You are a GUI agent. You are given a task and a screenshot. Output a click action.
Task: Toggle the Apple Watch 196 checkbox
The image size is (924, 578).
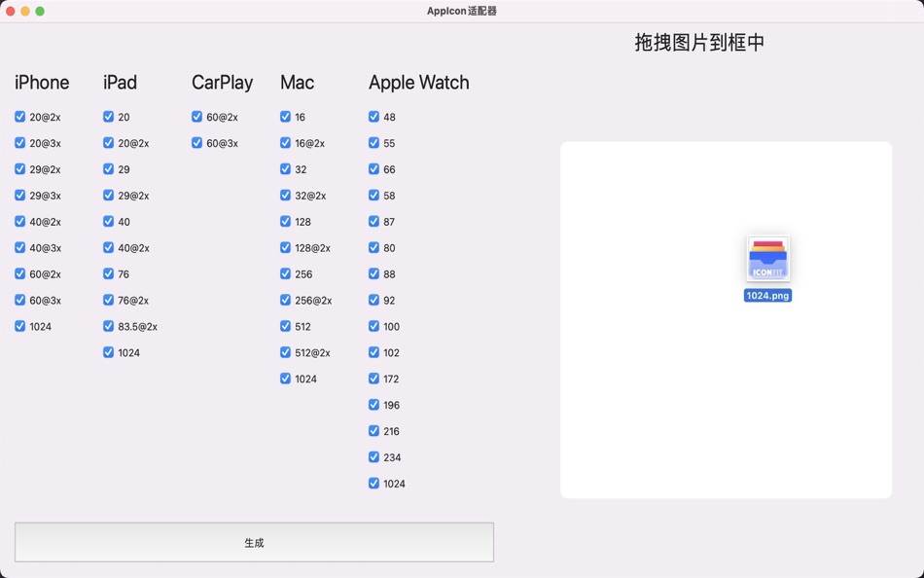pyautogui.click(x=373, y=405)
